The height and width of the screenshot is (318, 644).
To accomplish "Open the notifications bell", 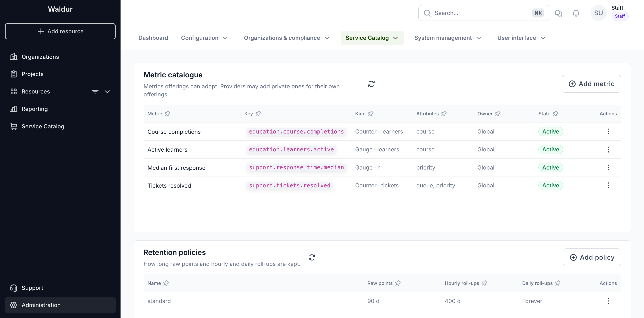I will point(576,13).
